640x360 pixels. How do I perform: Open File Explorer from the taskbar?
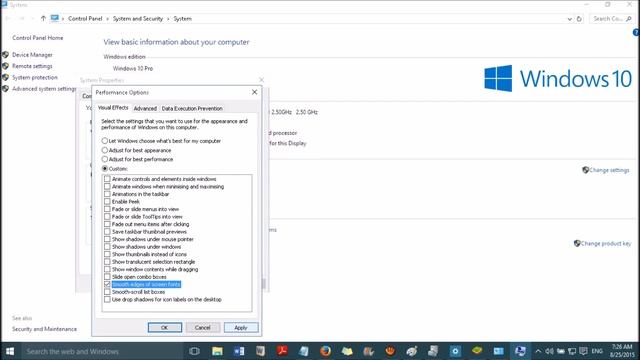pyautogui.click(x=217, y=351)
